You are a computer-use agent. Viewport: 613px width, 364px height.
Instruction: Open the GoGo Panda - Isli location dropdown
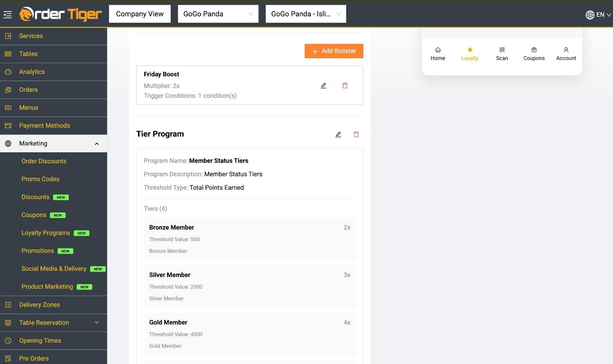point(305,14)
